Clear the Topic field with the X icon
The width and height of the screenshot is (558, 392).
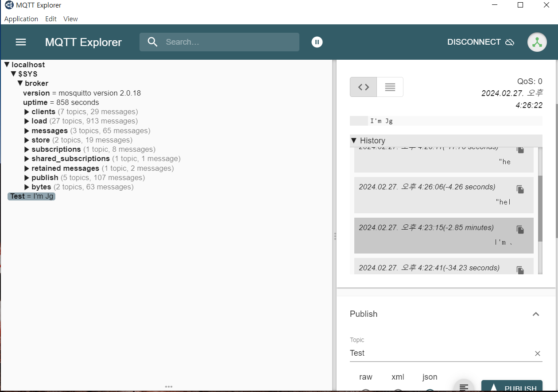pyautogui.click(x=538, y=354)
